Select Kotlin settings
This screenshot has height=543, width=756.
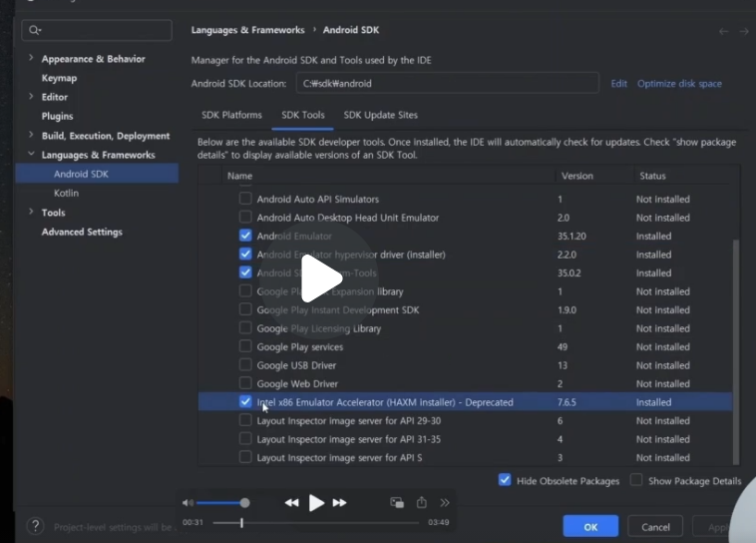[66, 193]
